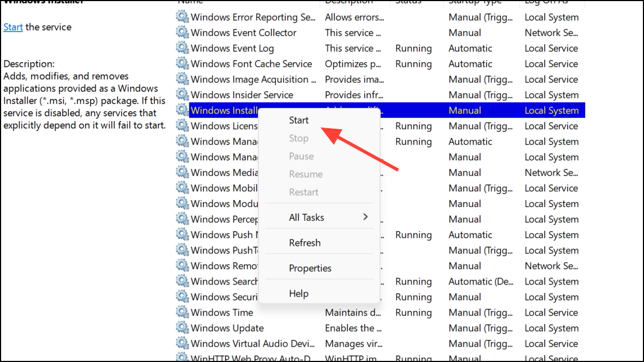644x362 pixels.
Task: Click 'Provides infr...' description of Insider Service
Action: coord(354,95)
